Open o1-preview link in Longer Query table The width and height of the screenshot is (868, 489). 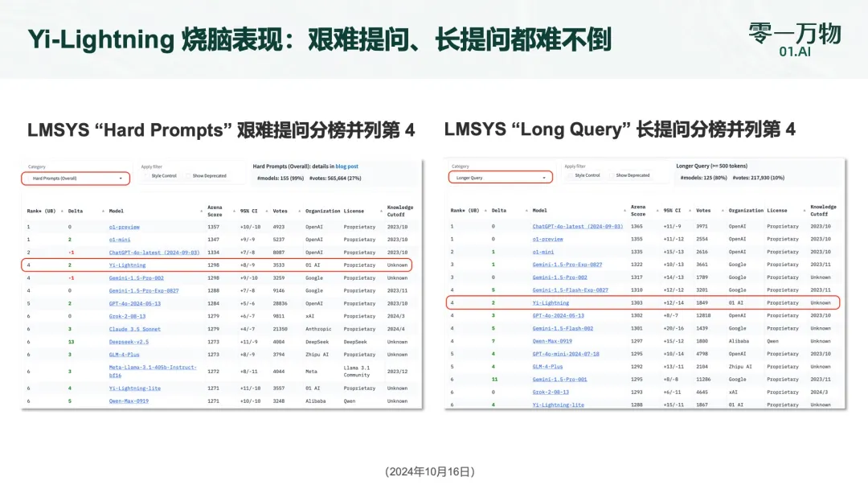[x=547, y=239]
